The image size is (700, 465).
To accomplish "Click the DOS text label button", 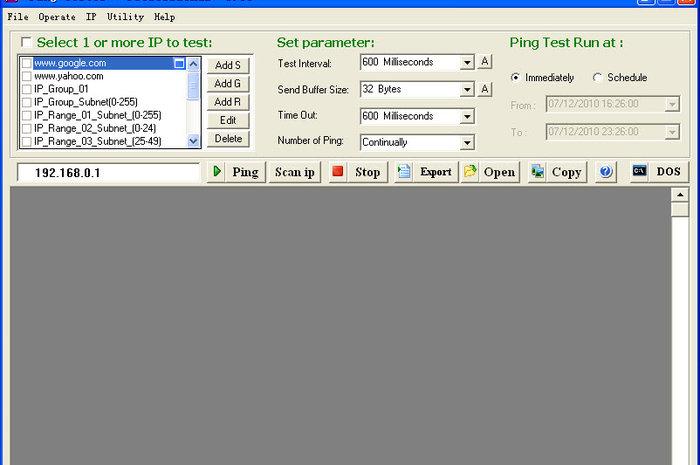I will pyautogui.click(x=668, y=172).
